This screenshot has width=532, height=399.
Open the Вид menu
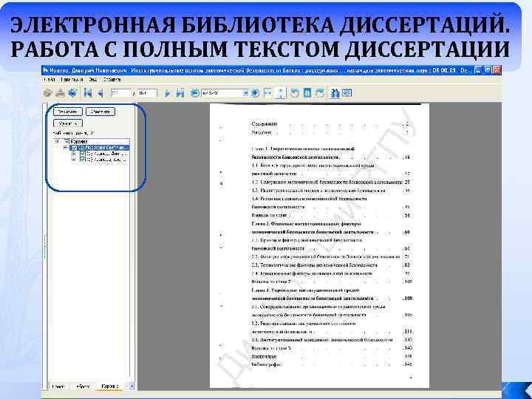click(92, 80)
